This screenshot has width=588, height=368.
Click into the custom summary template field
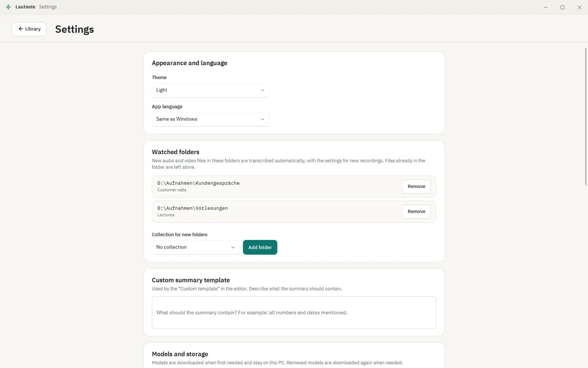tap(294, 312)
